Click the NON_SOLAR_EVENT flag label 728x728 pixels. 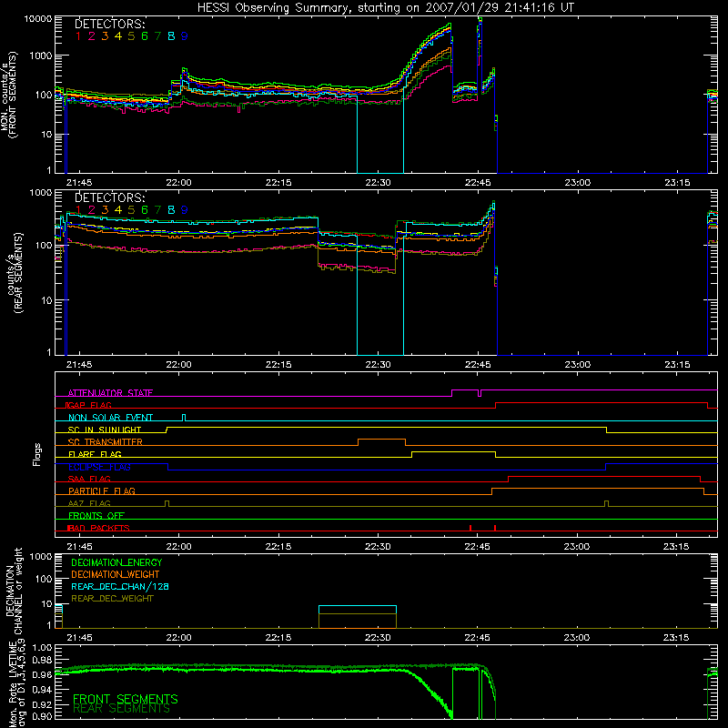click(110, 418)
